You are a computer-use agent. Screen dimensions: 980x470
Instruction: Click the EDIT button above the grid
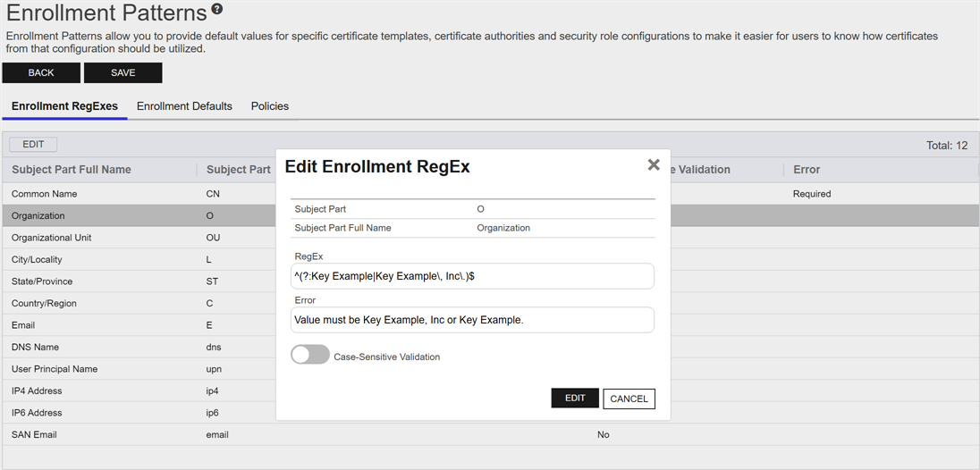33,145
